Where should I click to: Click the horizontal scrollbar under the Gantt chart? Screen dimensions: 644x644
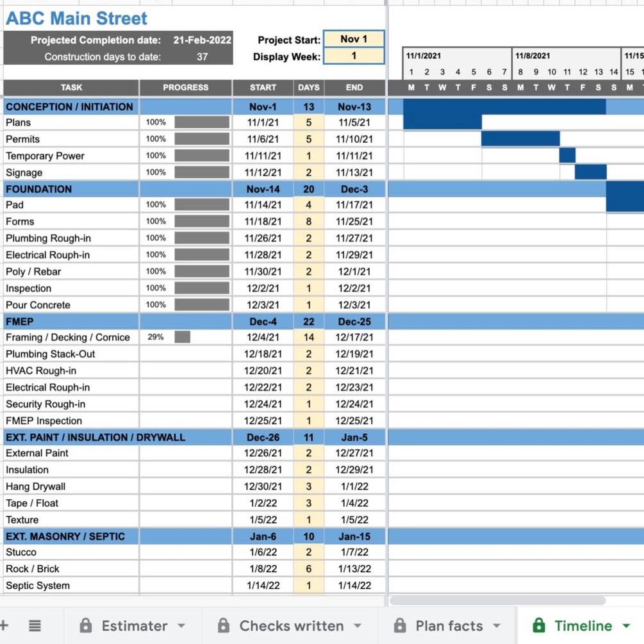(497, 600)
